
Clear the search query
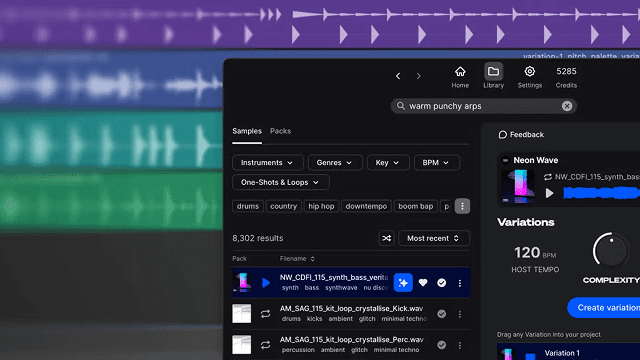point(567,106)
